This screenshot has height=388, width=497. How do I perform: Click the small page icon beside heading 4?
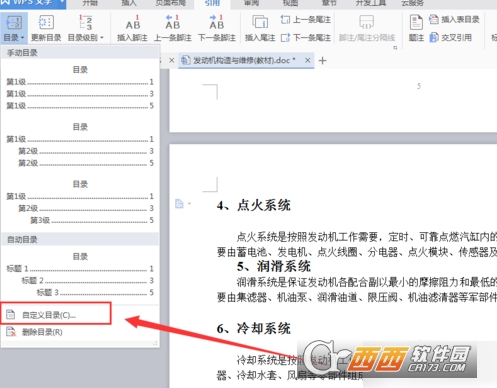[x=179, y=203]
